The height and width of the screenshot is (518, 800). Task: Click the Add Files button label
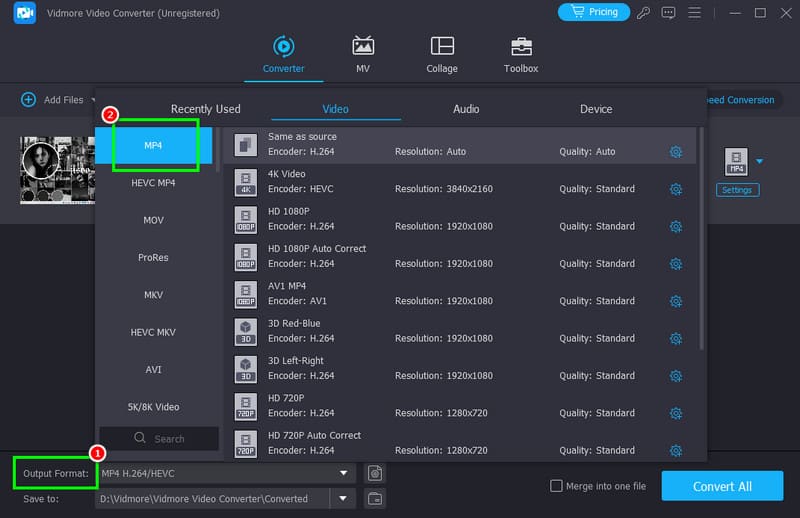click(63, 100)
